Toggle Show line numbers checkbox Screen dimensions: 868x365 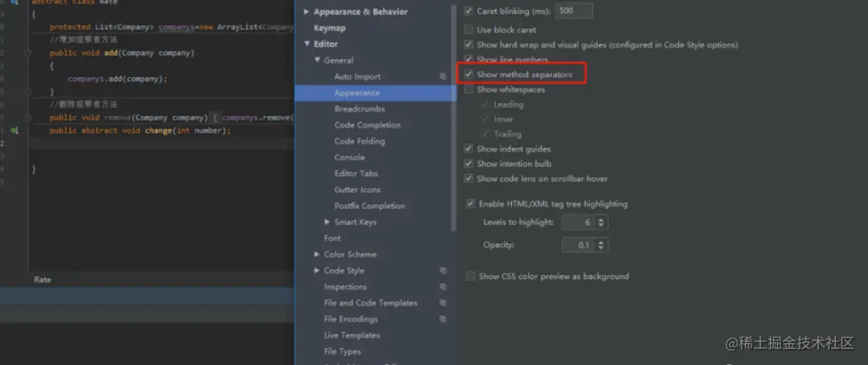coord(469,59)
